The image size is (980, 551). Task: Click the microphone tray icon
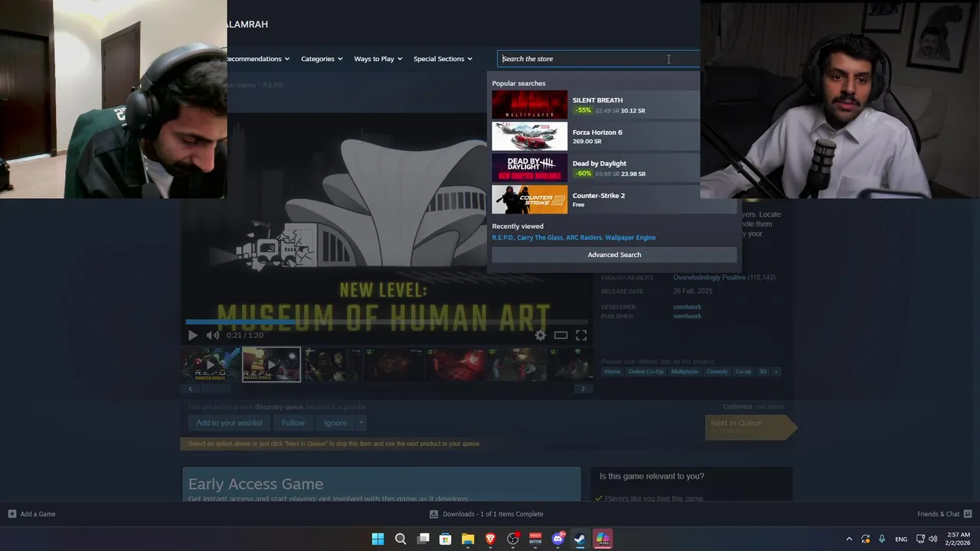pos(882,539)
